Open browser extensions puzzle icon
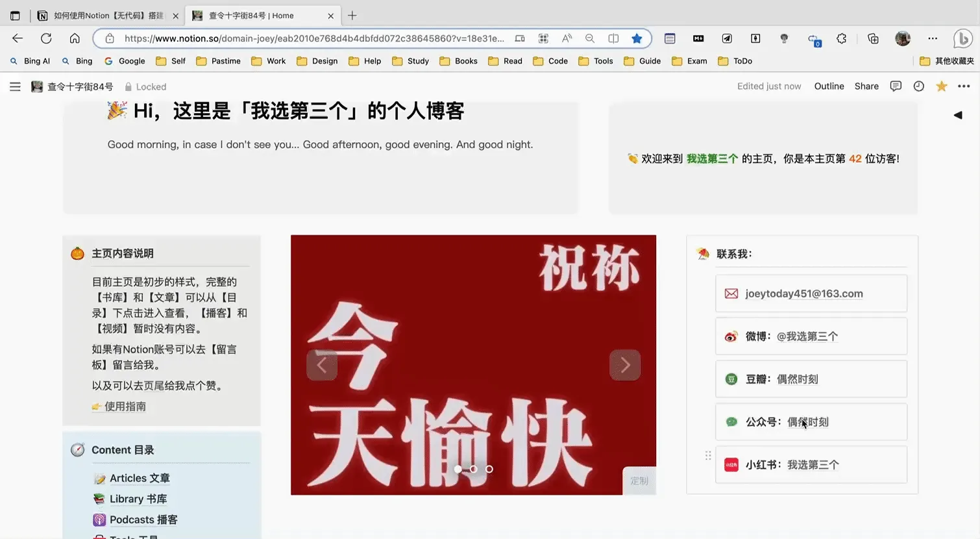 tap(842, 38)
